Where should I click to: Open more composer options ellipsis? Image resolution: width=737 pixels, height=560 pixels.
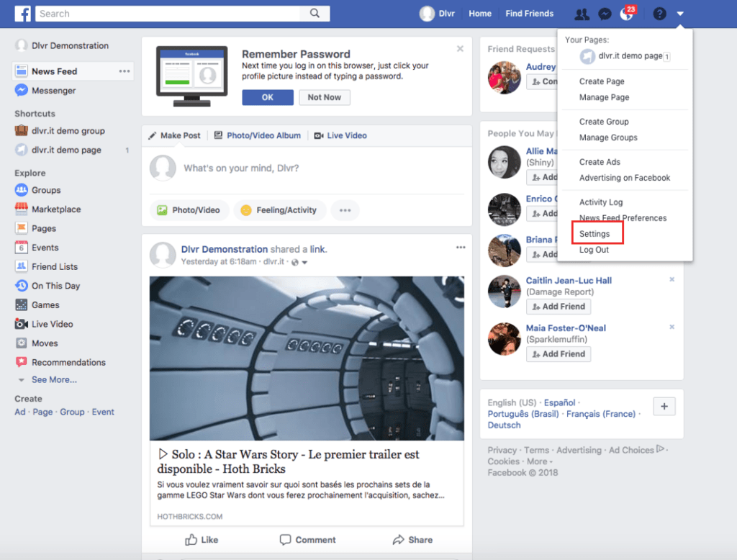(345, 210)
